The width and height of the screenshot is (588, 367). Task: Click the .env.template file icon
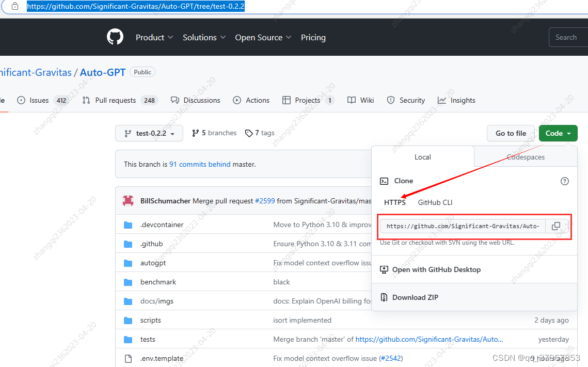(128, 359)
